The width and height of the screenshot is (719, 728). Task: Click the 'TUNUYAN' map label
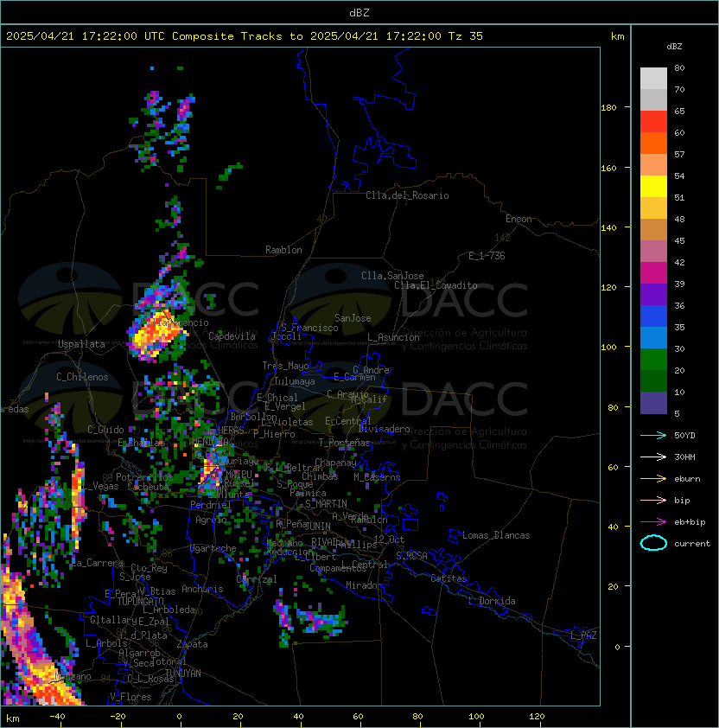(x=183, y=674)
